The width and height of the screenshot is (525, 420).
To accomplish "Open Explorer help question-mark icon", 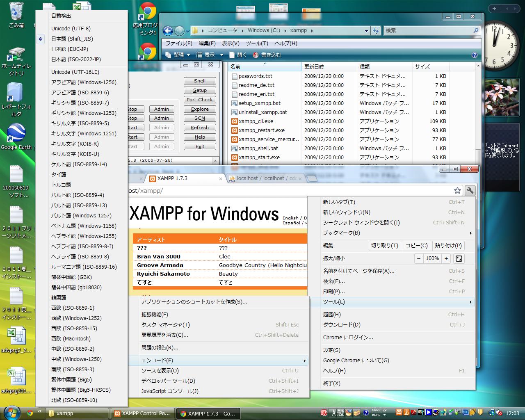I will 475,55.
